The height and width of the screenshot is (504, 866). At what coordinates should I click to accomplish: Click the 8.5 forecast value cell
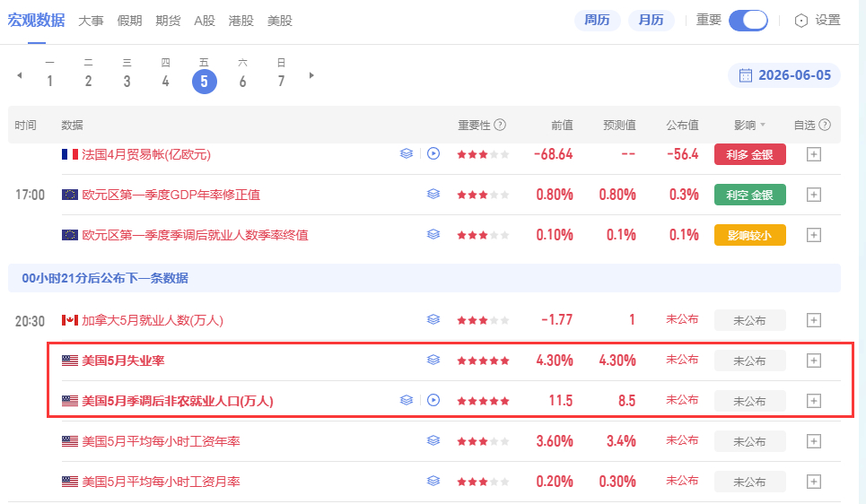[x=627, y=401]
